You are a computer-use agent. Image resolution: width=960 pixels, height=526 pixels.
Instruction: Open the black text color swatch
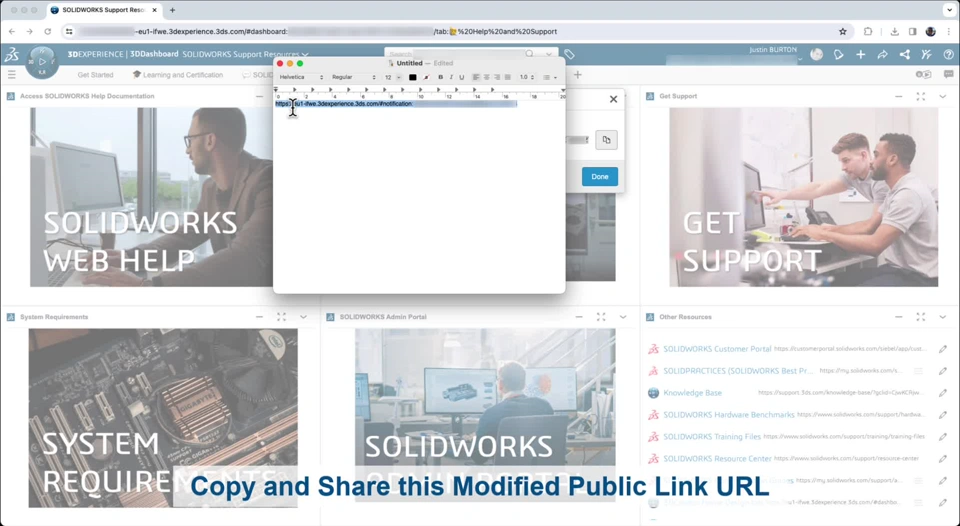(413, 77)
